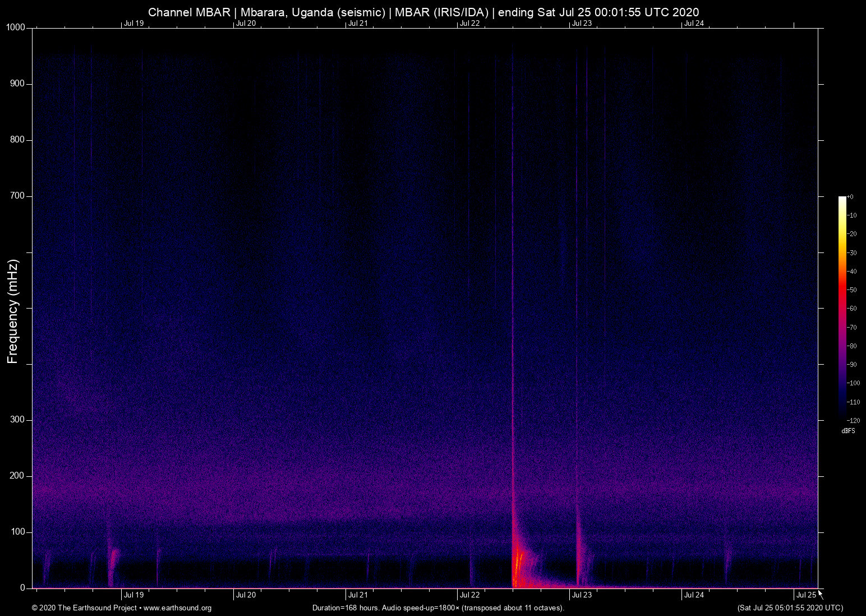Click the dBFS label under color scale

848,431
